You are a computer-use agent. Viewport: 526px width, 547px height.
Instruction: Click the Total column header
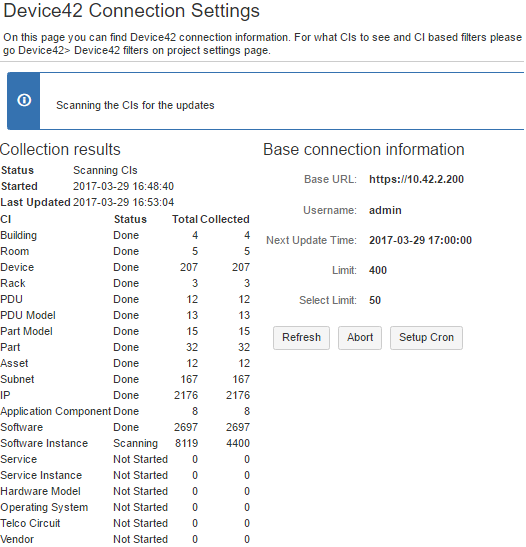(x=185, y=219)
